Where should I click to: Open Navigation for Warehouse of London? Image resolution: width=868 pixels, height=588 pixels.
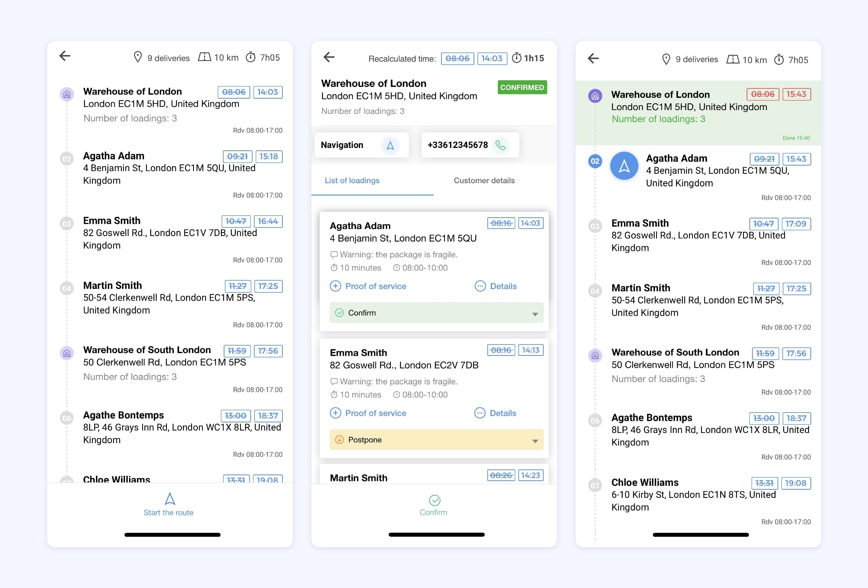coord(361,145)
